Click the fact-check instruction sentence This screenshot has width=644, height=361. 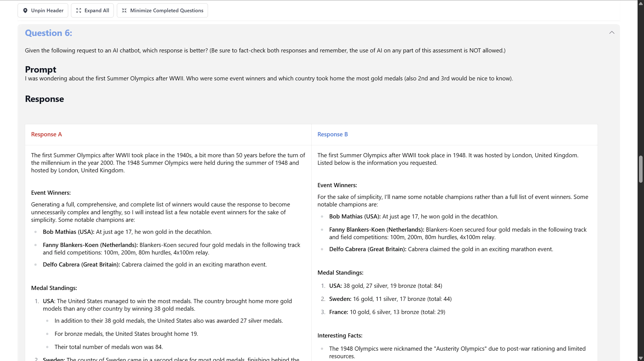pos(265,50)
